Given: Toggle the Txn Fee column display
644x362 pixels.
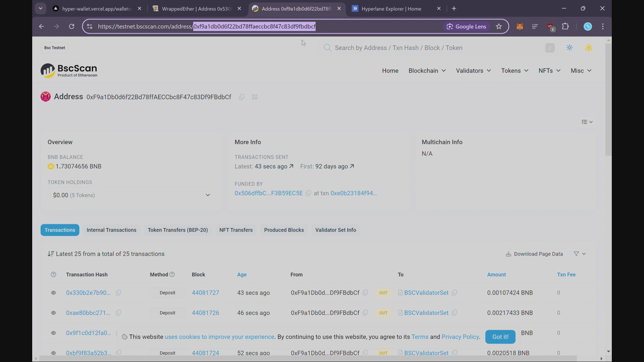Looking at the screenshot, I should [x=566, y=275].
